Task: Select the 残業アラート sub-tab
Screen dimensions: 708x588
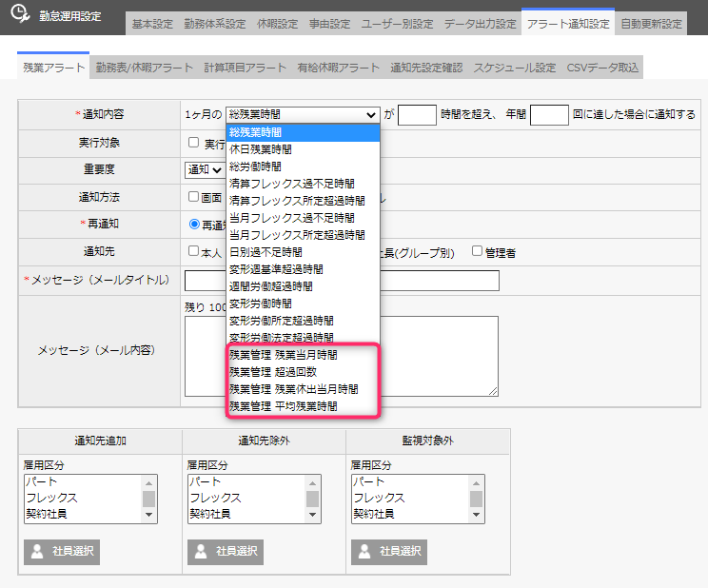Action: coord(53,67)
